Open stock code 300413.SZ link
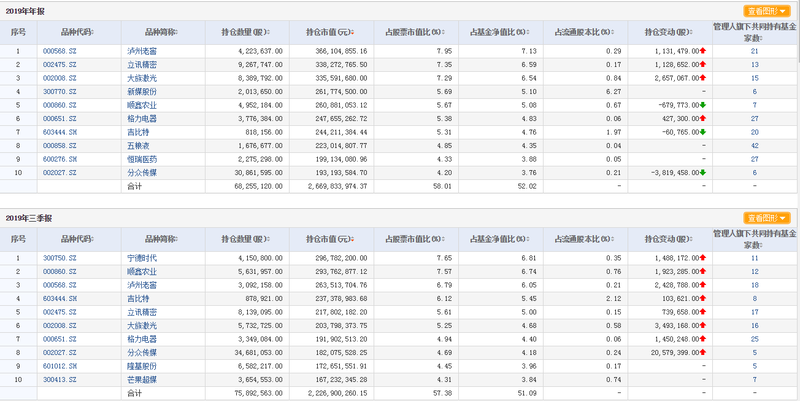 (x=60, y=380)
